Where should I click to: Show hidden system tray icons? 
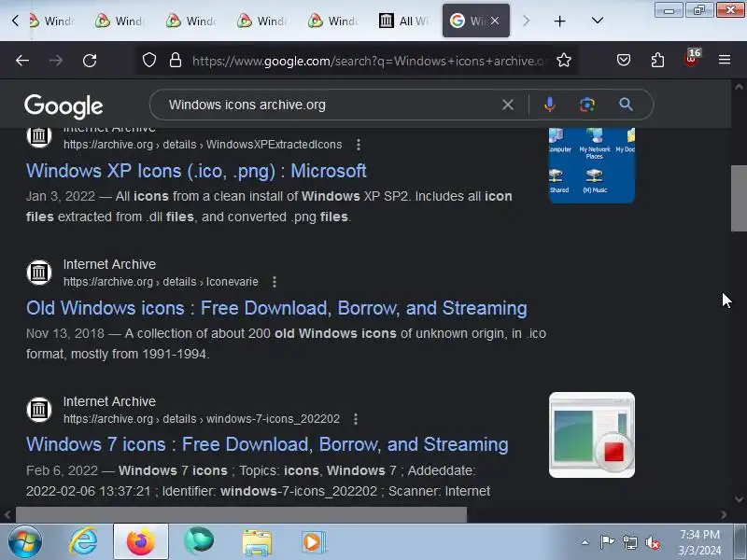pyautogui.click(x=585, y=542)
